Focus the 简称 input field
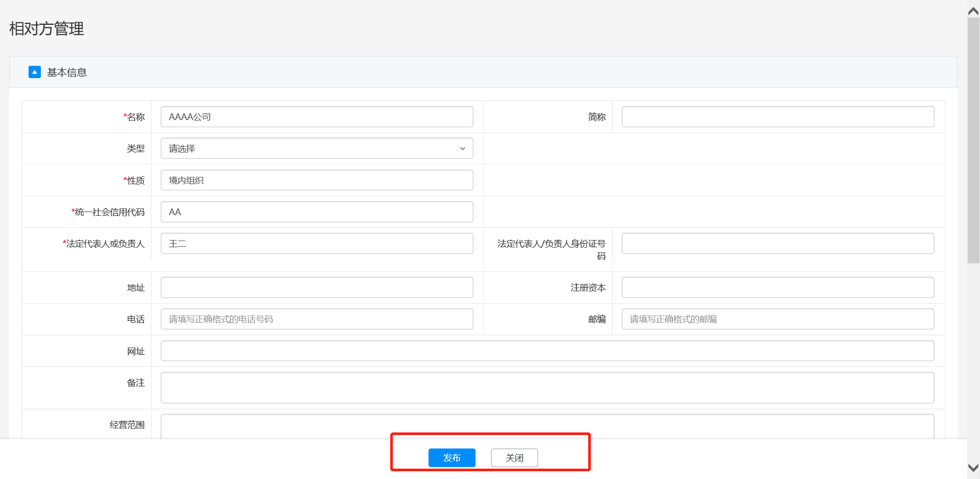Screen dimensions: 980x479 pyautogui.click(x=777, y=117)
